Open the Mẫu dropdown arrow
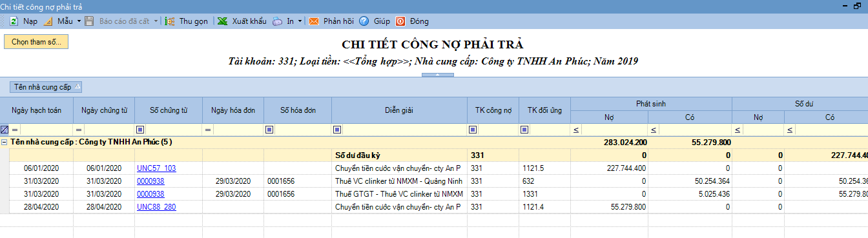The image size is (868, 238). point(79,21)
